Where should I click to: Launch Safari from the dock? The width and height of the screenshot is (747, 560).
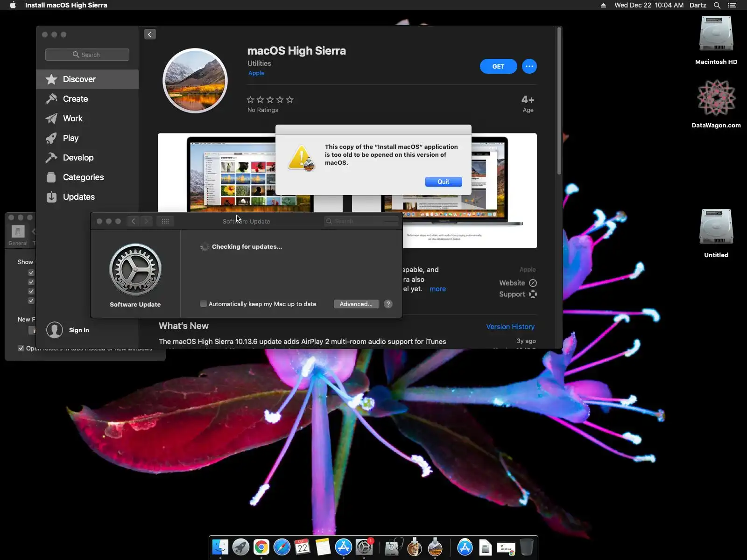(282, 547)
